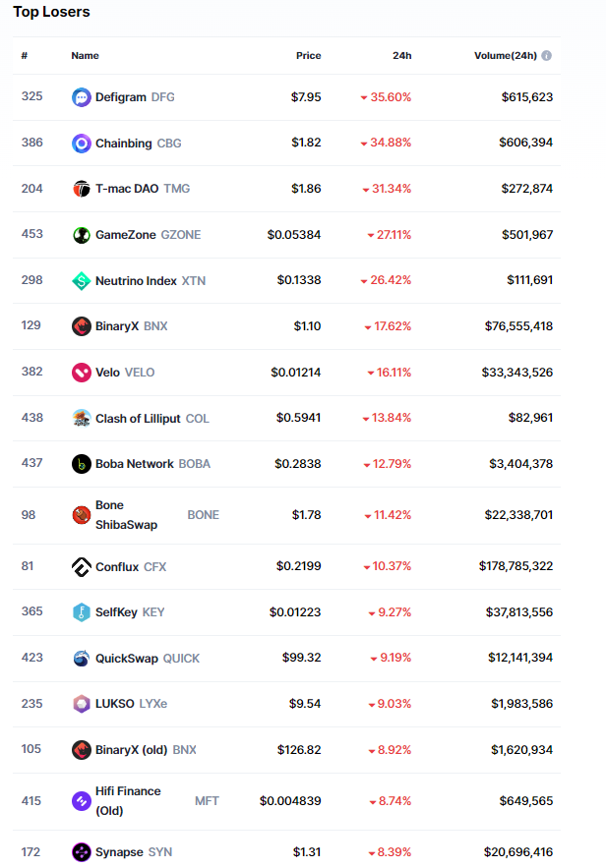The height and width of the screenshot is (868, 606).
Task: Open the Bone ShibaSwap coin link
Action: click(126, 515)
